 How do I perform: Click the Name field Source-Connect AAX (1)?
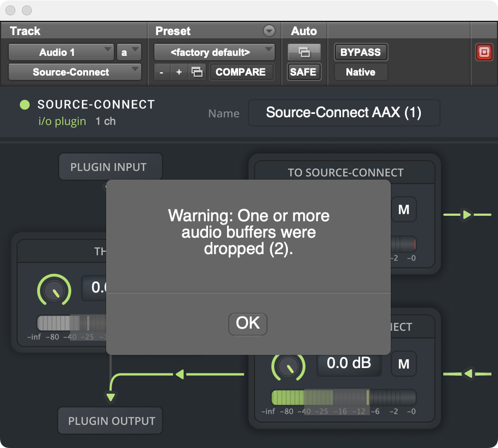point(344,113)
